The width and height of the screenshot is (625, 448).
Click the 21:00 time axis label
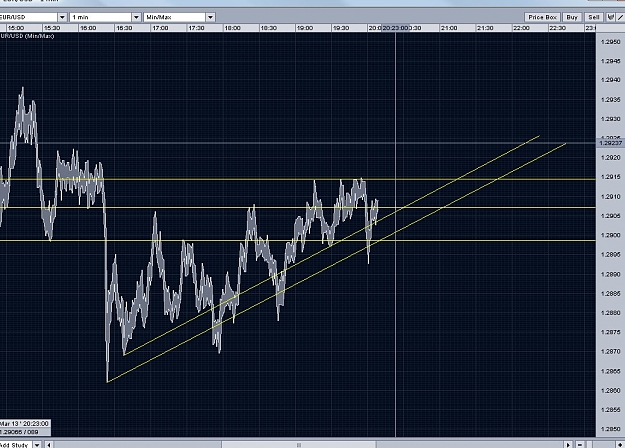[449, 28]
